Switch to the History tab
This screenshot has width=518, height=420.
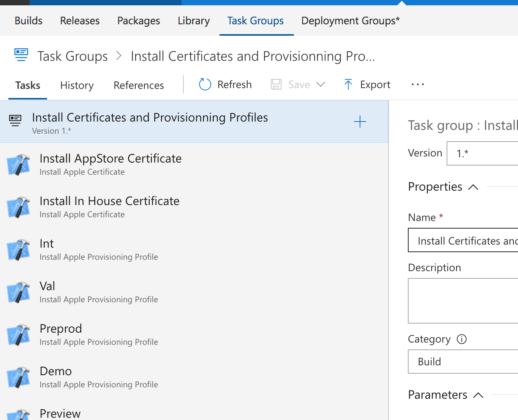pyautogui.click(x=77, y=85)
